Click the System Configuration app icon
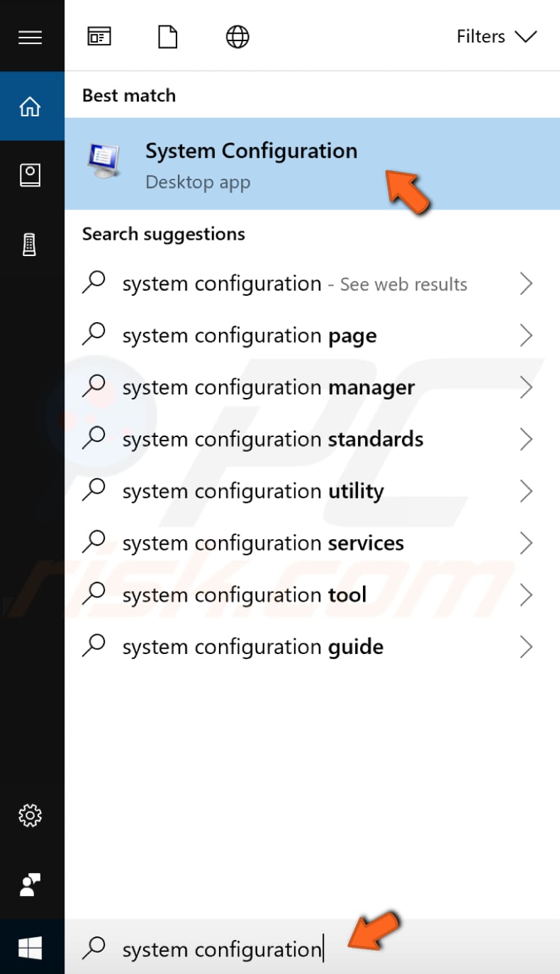 [102, 162]
